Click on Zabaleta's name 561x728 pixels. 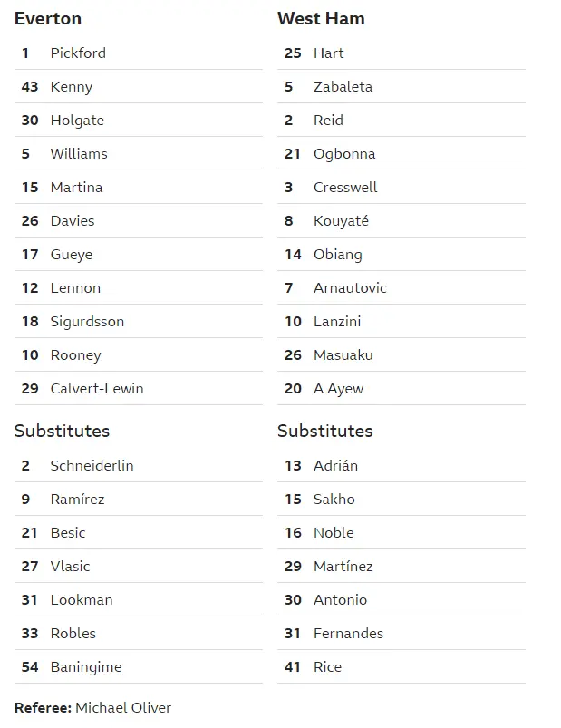point(343,87)
